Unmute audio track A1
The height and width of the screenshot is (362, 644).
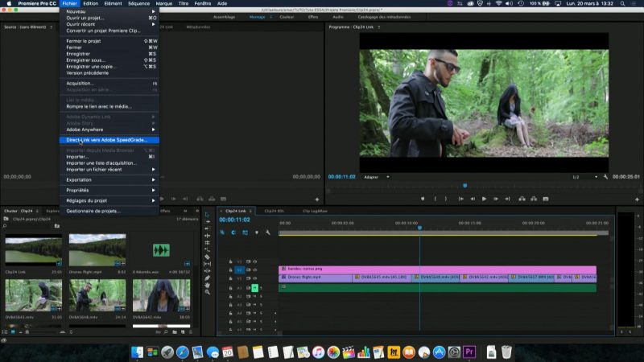pos(254,288)
